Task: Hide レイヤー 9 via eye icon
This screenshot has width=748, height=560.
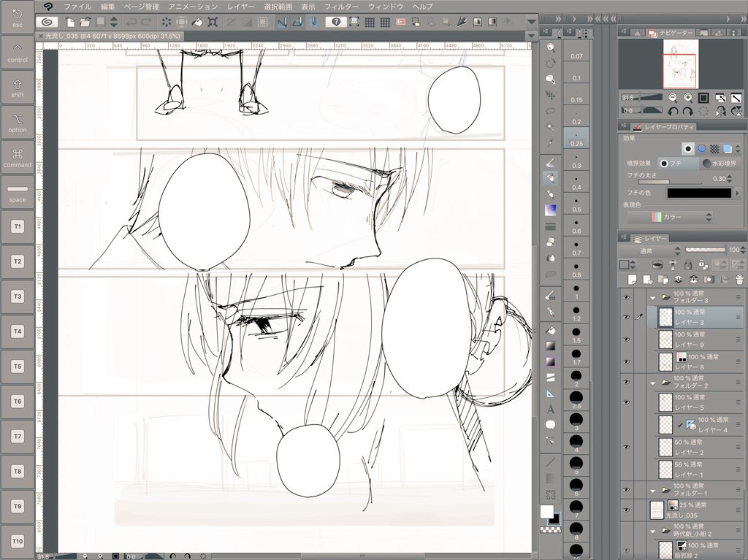Action: point(626,340)
